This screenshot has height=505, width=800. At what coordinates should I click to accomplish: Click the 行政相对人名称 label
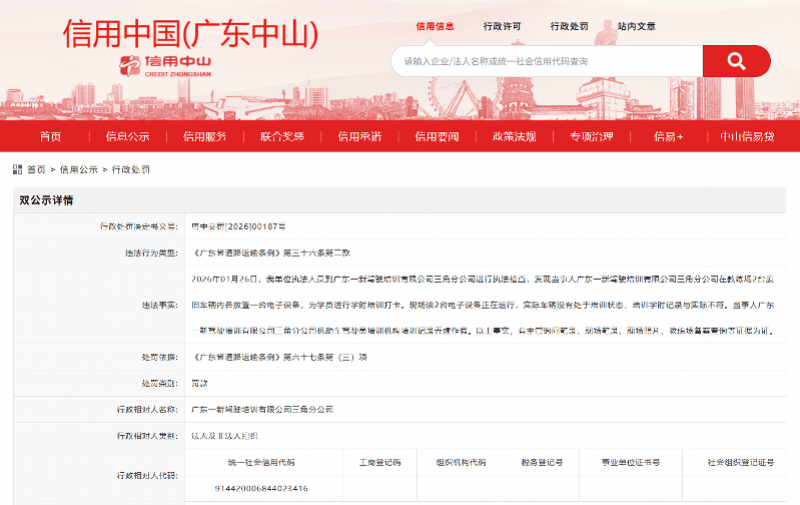pos(147,410)
